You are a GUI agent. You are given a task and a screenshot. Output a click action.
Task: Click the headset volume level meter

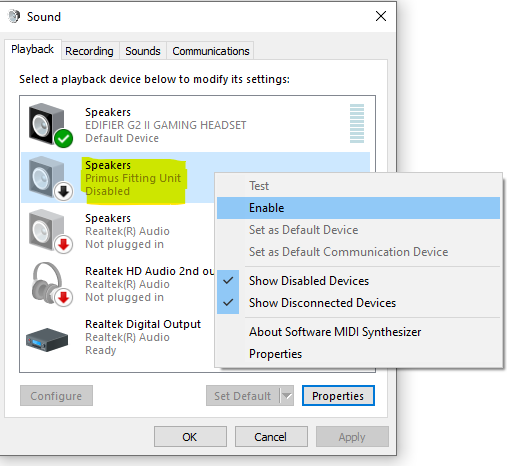pos(357,124)
